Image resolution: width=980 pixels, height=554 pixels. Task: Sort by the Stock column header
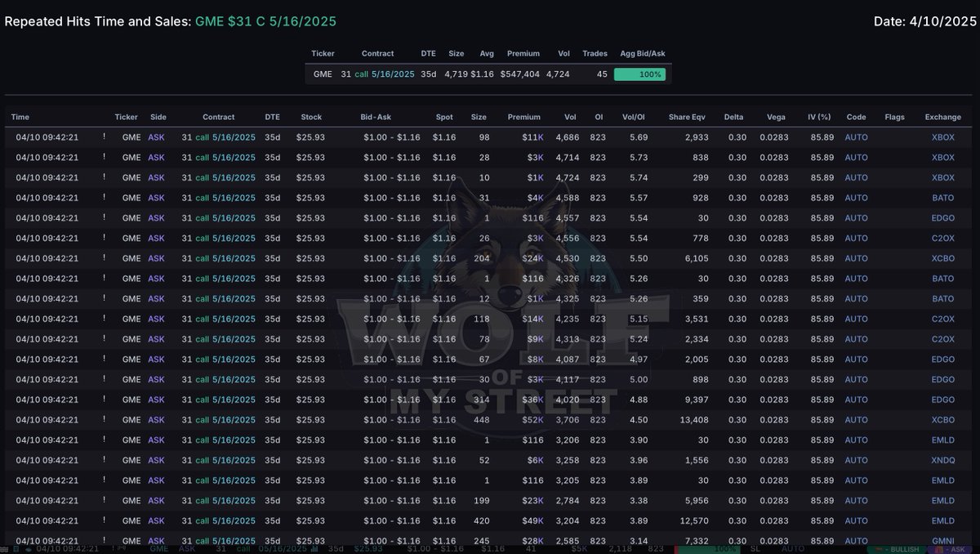[311, 117]
